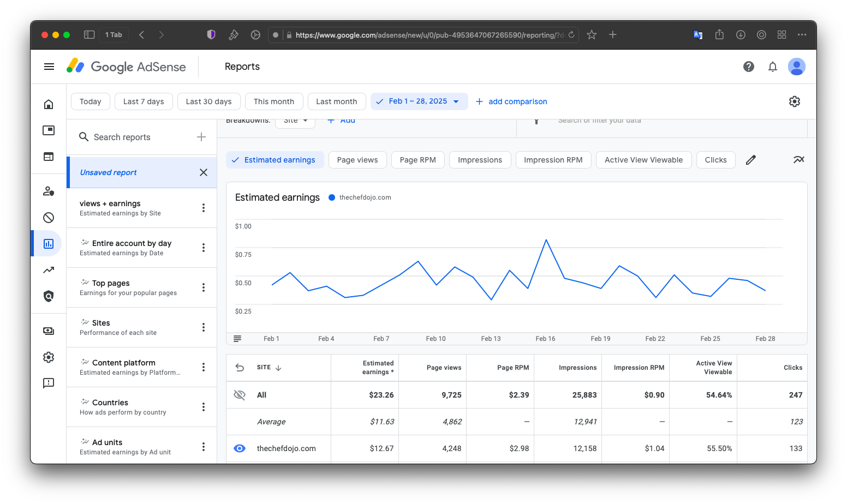The height and width of the screenshot is (504, 847).
Task: Select the Last 7 days range
Action: pyautogui.click(x=144, y=101)
